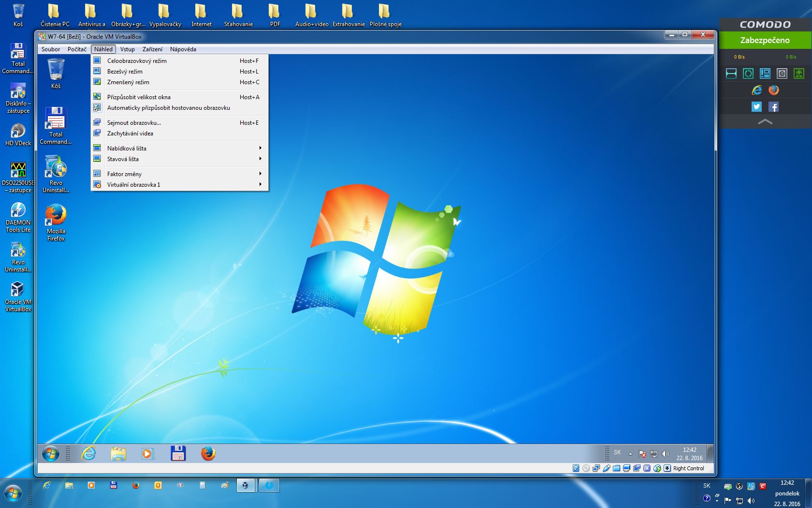The image size is (812, 508).
Task: Click the video capture status bar icon
Action: pos(637,468)
